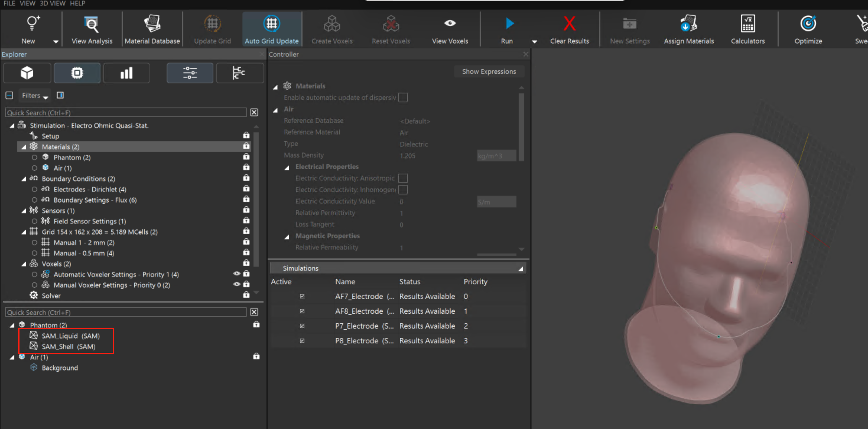Select SAM_Liquid (SAM) tree item
868x429 pixels.
(x=70, y=336)
